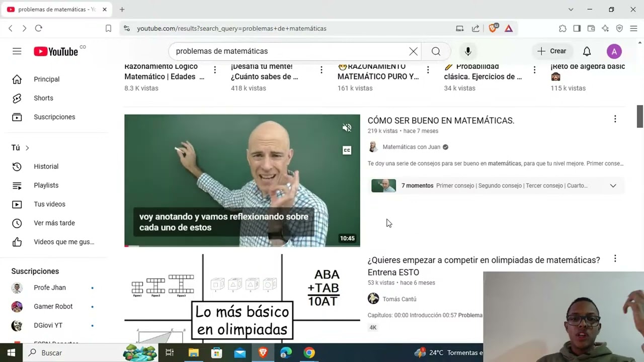Expand the Tú section chevron

click(x=27, y=148)
